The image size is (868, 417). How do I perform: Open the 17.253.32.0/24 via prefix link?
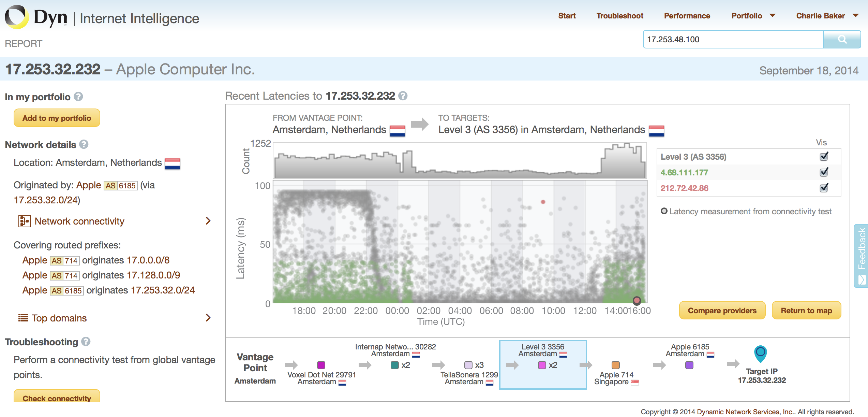[45, 200]
